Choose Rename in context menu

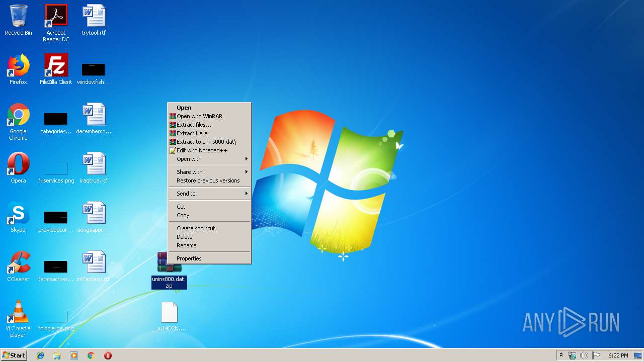pos(209,245)
